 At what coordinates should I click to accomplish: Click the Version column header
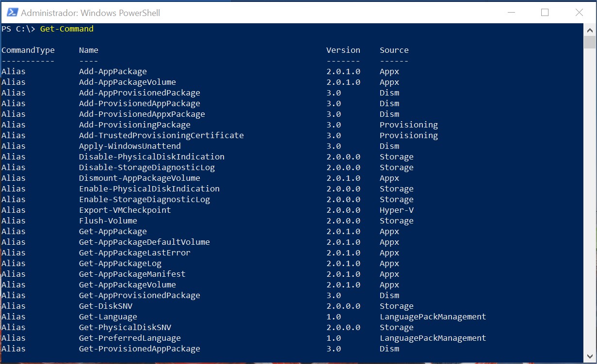point(343,50)
